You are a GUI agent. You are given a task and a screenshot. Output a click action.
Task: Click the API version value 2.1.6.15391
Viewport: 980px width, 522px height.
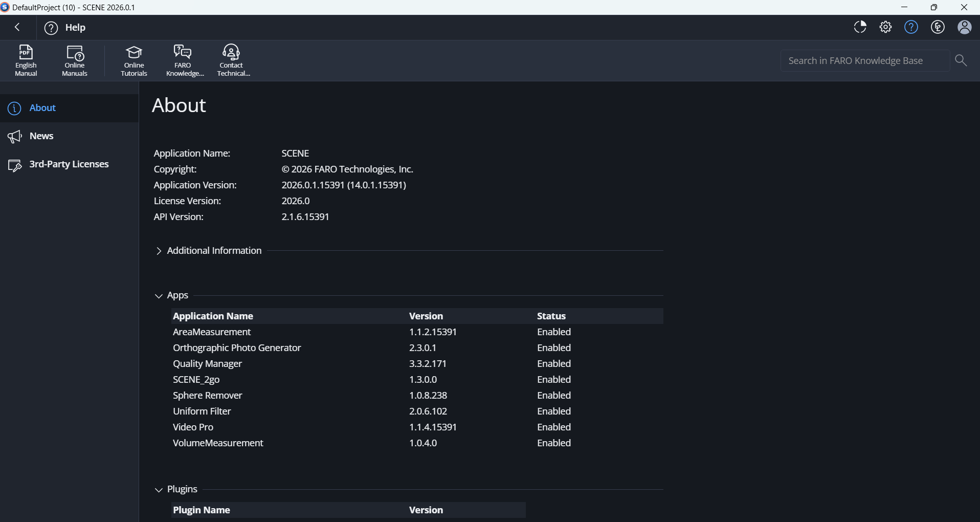(305, 217)
